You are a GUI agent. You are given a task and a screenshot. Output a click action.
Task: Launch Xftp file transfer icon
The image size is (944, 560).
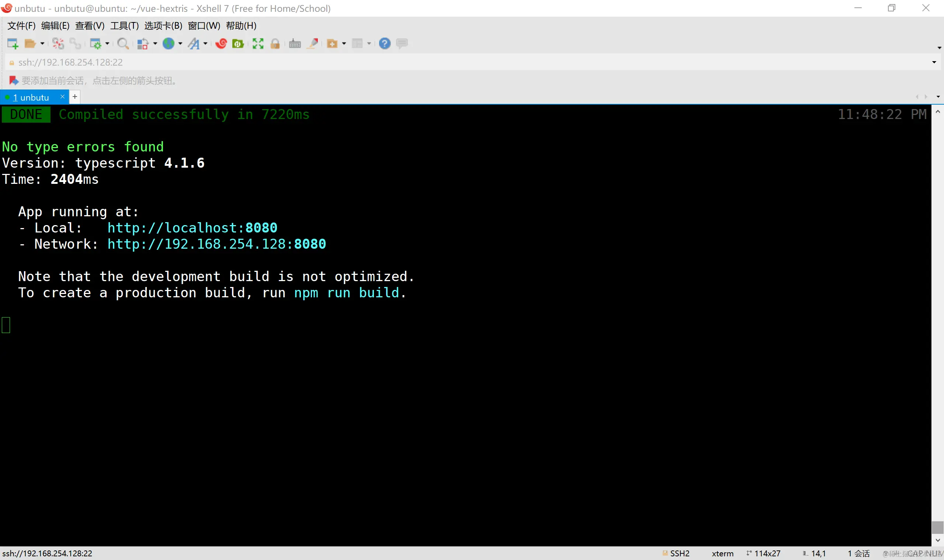[237, 44]
